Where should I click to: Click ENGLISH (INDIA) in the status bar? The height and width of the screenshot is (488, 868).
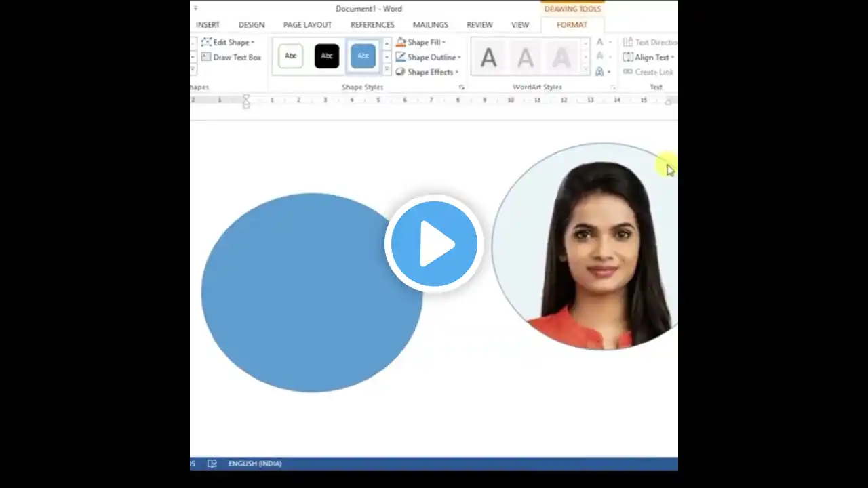coord(254,464)
